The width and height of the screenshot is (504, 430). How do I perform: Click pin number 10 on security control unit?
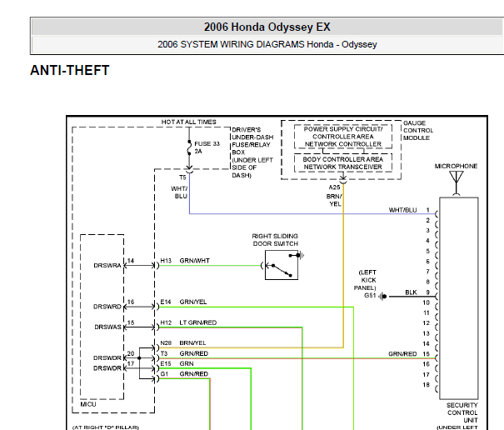pos(426,302)
